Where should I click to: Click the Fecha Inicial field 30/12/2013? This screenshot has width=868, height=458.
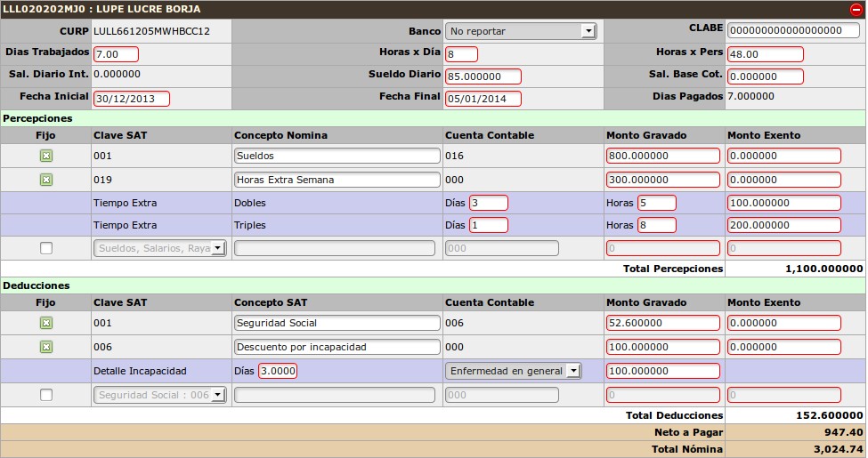click(131, 99)
